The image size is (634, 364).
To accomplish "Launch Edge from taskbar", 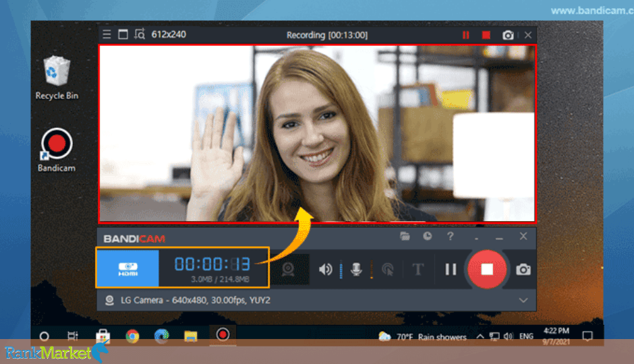I will [161, 336].
